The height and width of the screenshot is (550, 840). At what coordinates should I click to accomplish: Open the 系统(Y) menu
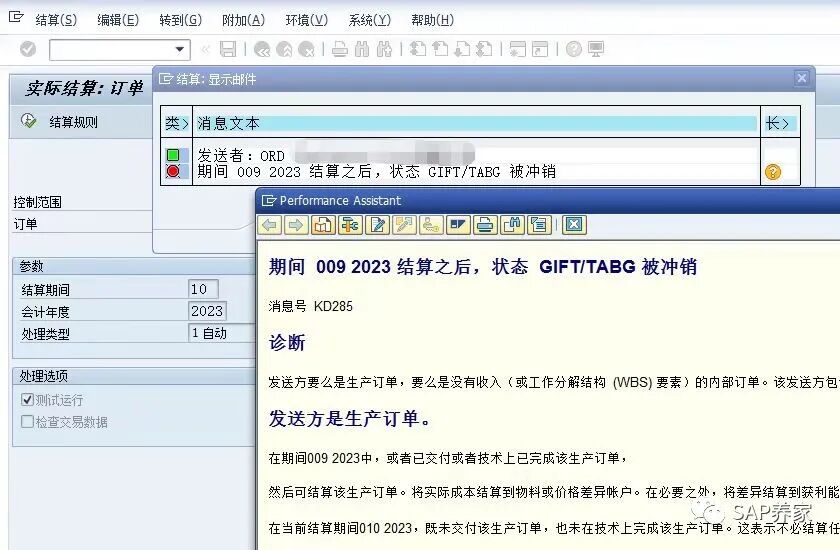point(370,20)
